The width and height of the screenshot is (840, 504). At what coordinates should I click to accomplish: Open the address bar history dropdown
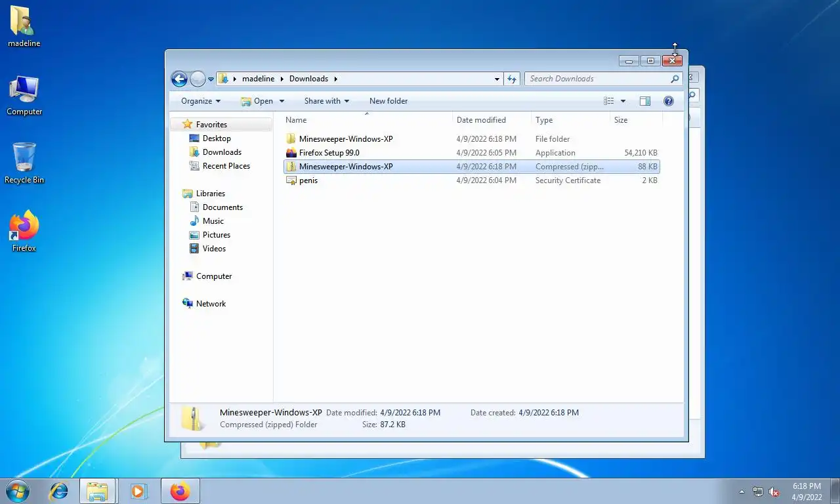497,79
